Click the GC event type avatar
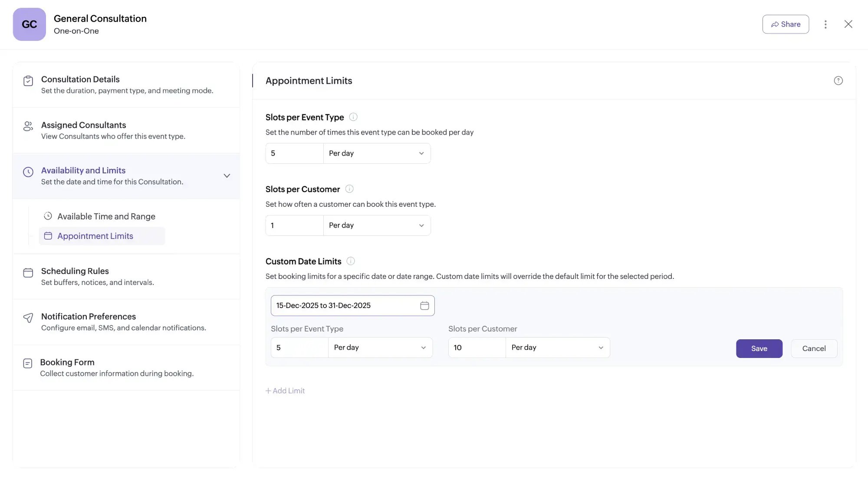 (x=30, y=24)
